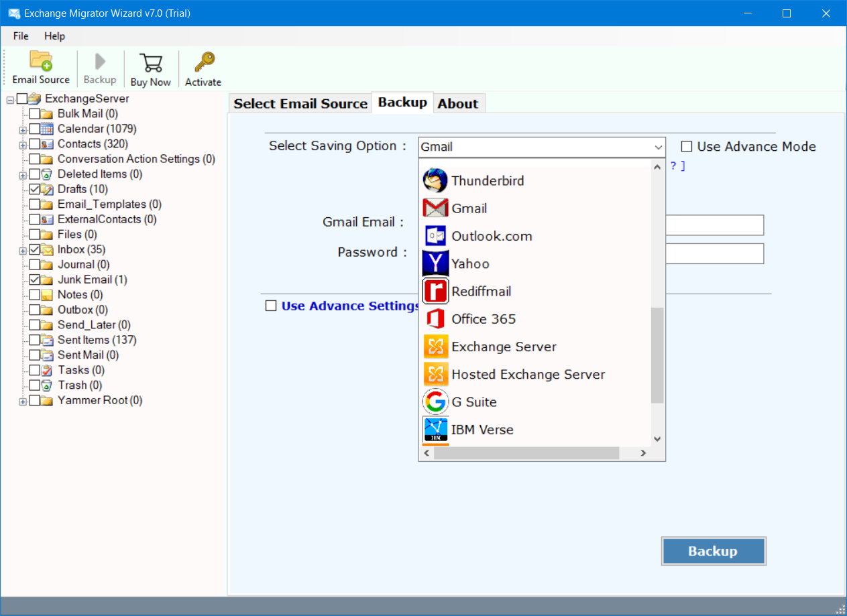Click the Buy Now cart icon

(150, 62)
